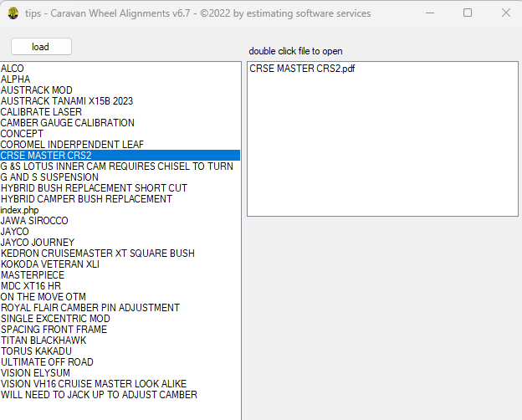The width and height of the screenshot is (522, 420).
Task: Select the JAYCO entry
Action: click(x=120, y=232)
